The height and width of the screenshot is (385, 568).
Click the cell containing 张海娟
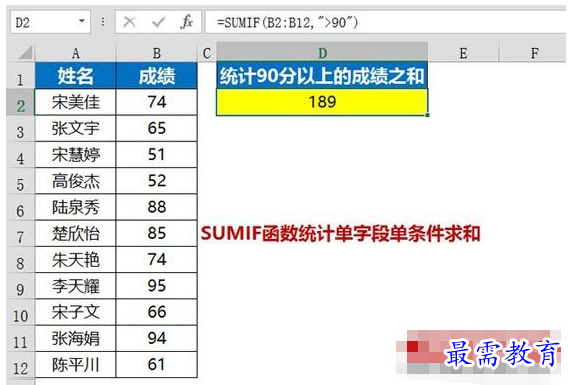(75, 338)
